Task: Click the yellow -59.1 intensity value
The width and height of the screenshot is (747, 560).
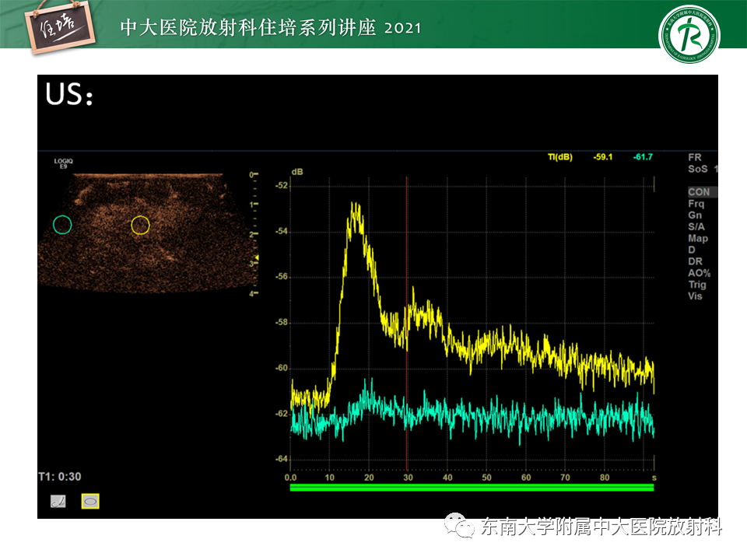Action: pyautogui.click(x=602, y=157)
